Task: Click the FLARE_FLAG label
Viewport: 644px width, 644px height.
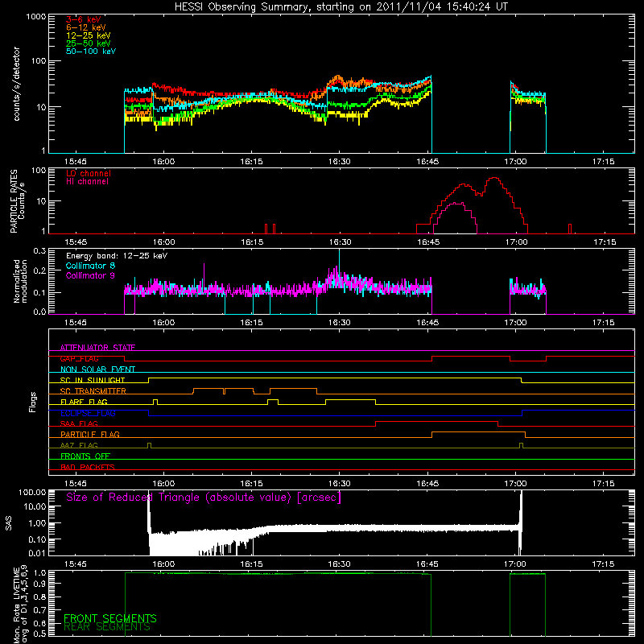Action: (x=84, y=402)
